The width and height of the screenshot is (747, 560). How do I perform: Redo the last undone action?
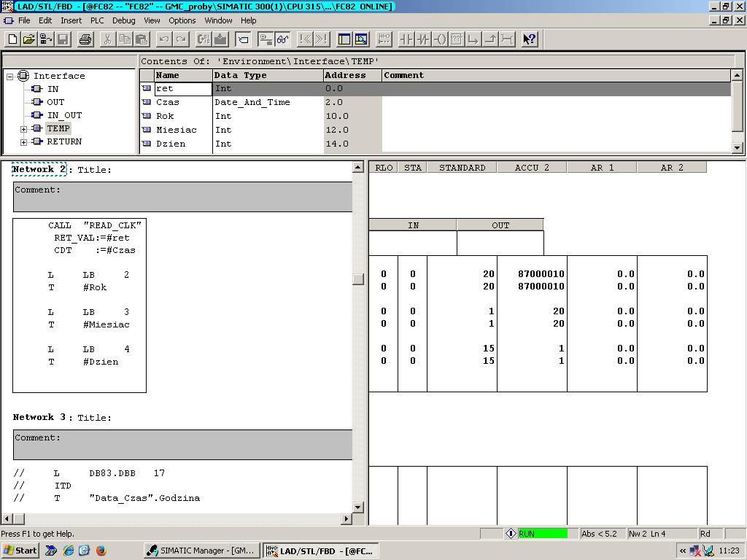click(x=181, y=39)
